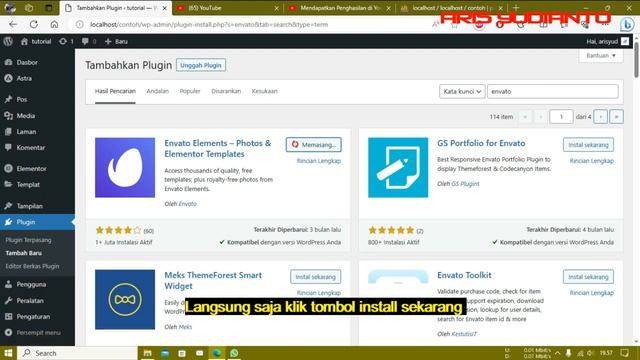The image size is (640, 360).
Task: Open a new browser tab
Action: pos(516,7)
